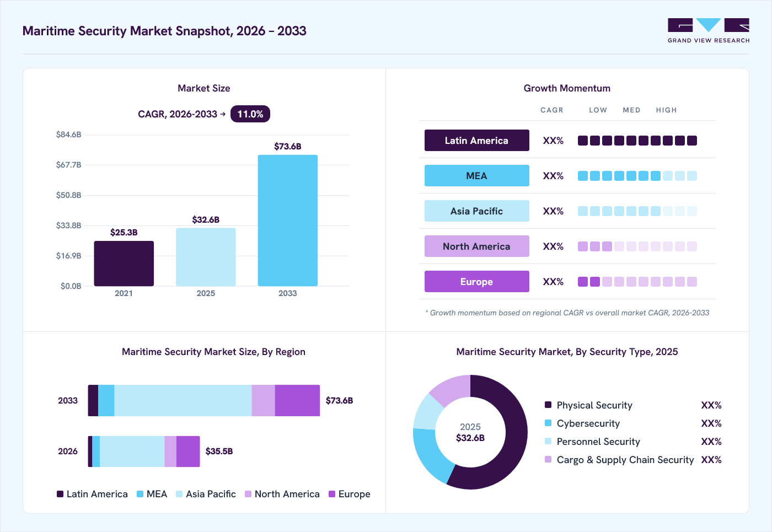
Task: Click the Market Size heading
Action: pyautogui.click(x=204, y=88)
